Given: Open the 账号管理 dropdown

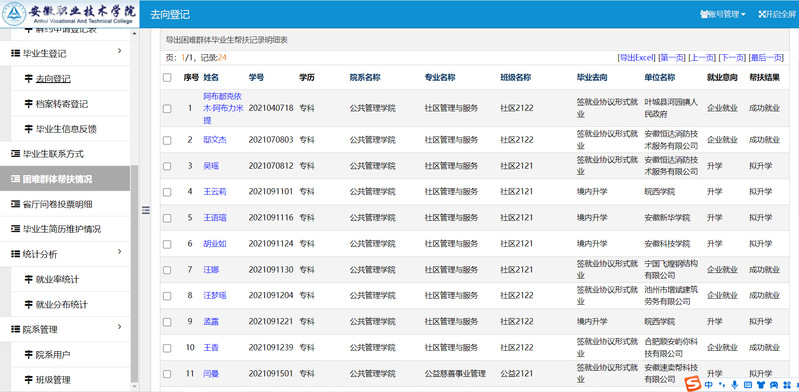Looking at the screenshot, I should pyautogui.click(x=723, y=14).
